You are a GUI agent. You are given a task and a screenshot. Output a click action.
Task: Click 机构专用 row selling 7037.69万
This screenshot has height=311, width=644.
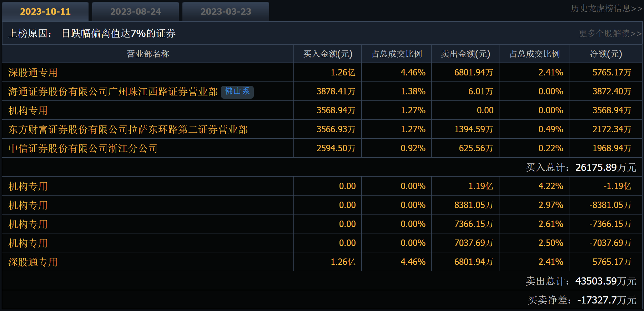28,243
